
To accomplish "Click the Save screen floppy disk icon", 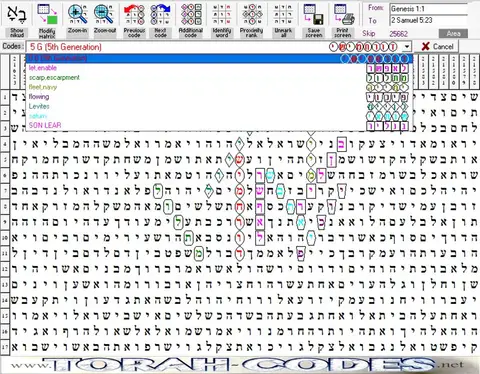I will [314, 14].
